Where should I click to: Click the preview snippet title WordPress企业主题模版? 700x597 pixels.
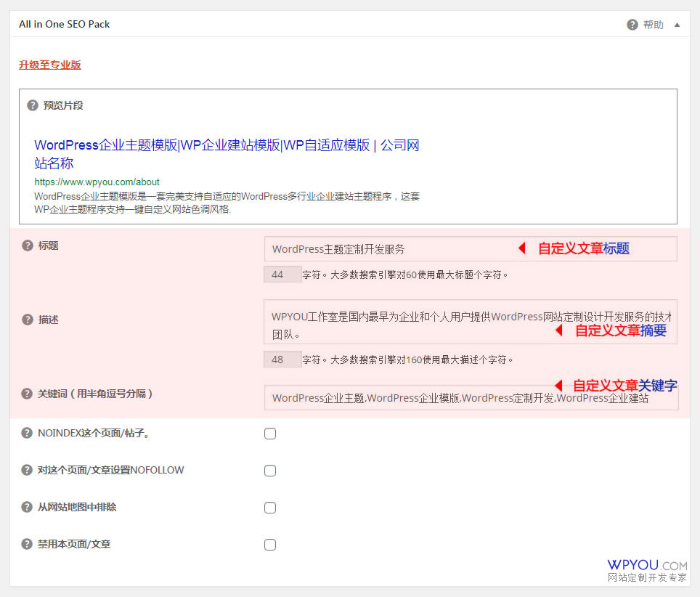pos(227,154)
